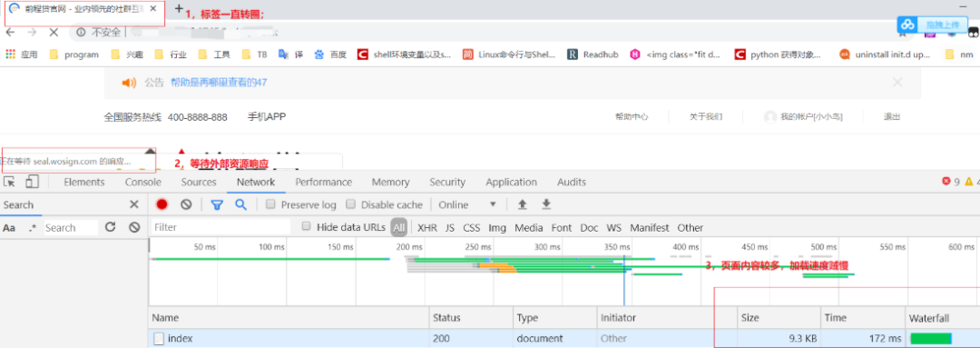This screenshot has width=980, height=348.
Task: Click the import HAR upload icon
Action: 522,204
